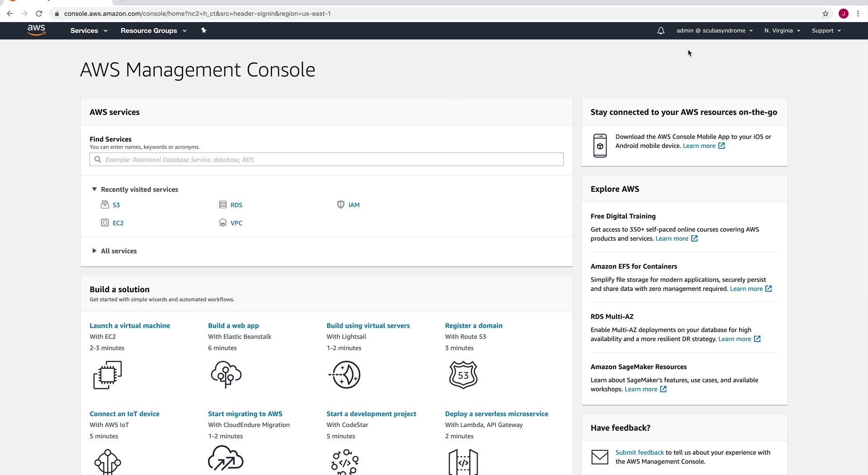Click the 'RDS Multi-AZ' heading
This screenshot has width=868, height=475.
coord(612,317)
